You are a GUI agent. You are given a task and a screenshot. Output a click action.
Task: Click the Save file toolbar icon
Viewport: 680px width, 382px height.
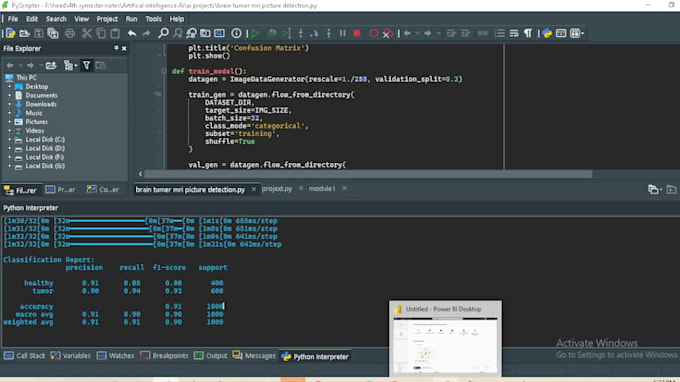39,33
